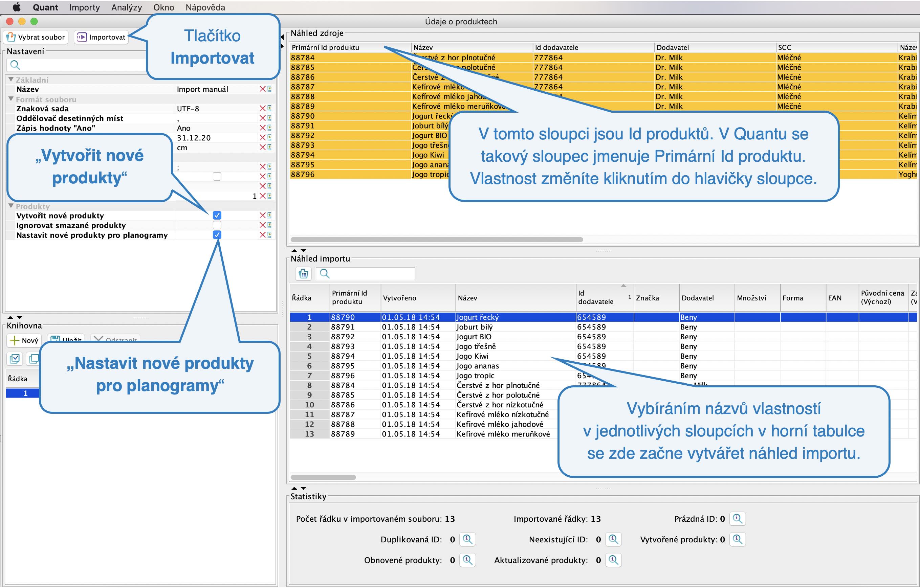This screenshot has height=588, width=920.
Task: Click the magnifier beside Neexistující ID
Action: pos(613,539)
